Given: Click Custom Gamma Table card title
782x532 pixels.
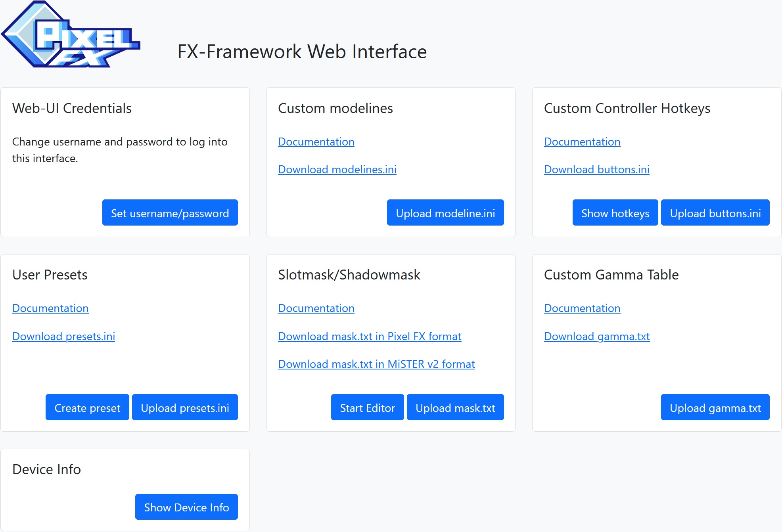Looking at the screenshot, I should pos(611,275).
